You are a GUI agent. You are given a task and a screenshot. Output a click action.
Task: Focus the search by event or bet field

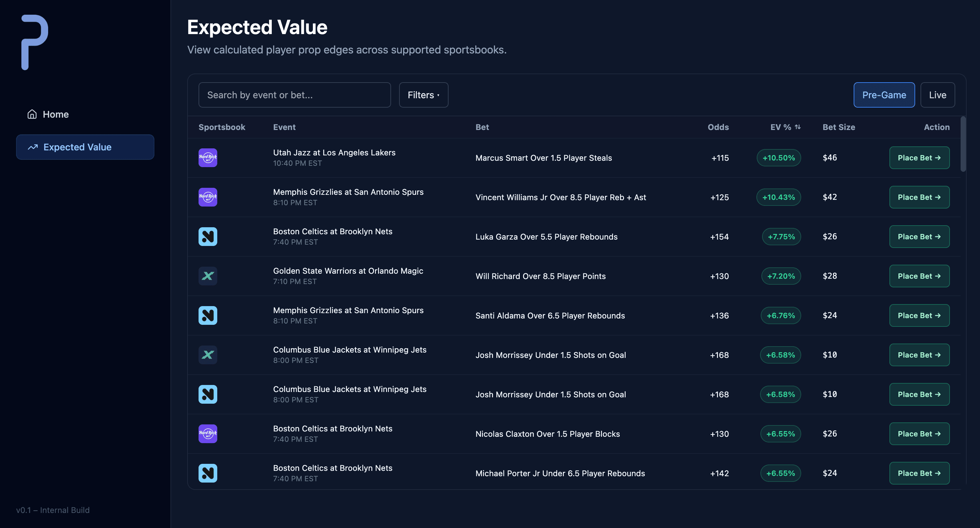294,95
